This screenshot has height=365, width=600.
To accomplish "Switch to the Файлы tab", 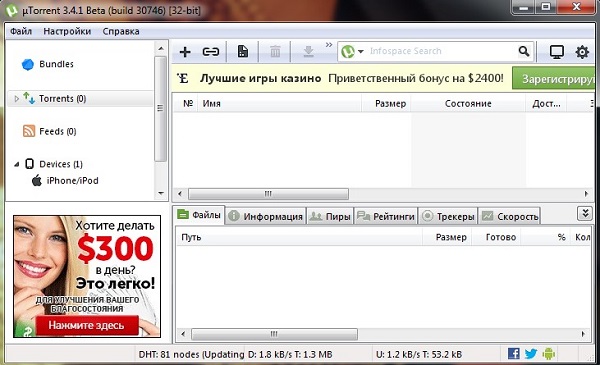I will point(199,215).
